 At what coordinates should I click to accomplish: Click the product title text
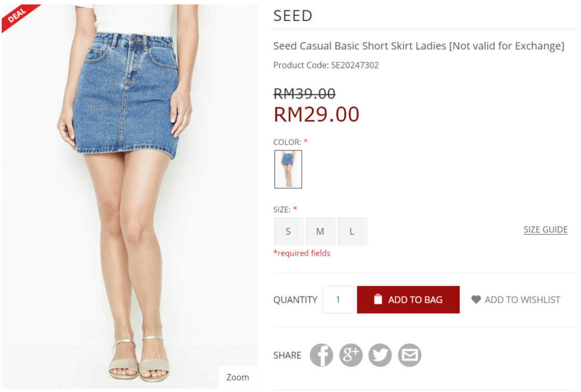(418, 46)
